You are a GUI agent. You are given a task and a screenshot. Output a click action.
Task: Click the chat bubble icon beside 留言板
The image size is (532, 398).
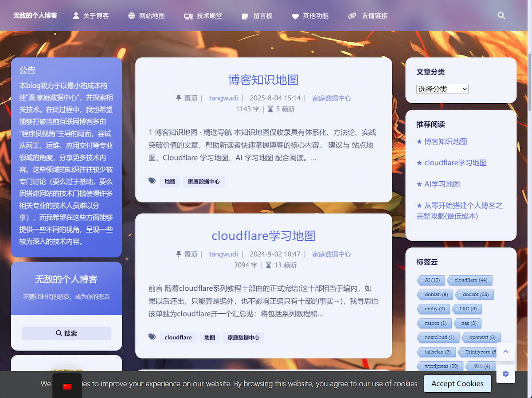244,16
